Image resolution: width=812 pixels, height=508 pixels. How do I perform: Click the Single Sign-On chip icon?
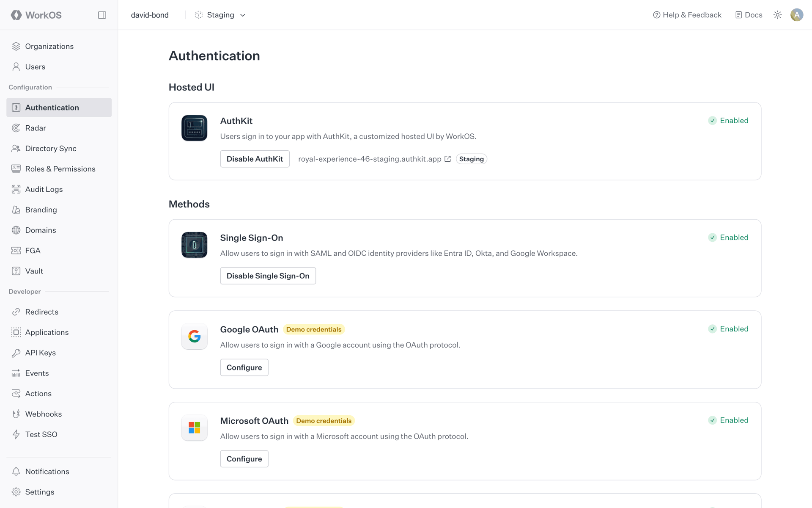pos(194,245)
